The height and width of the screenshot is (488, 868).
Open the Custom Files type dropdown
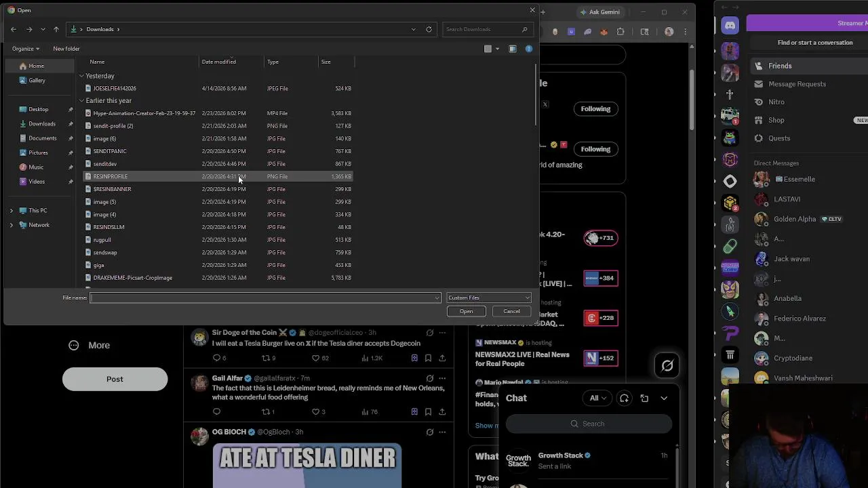click(x=488, y=298)
